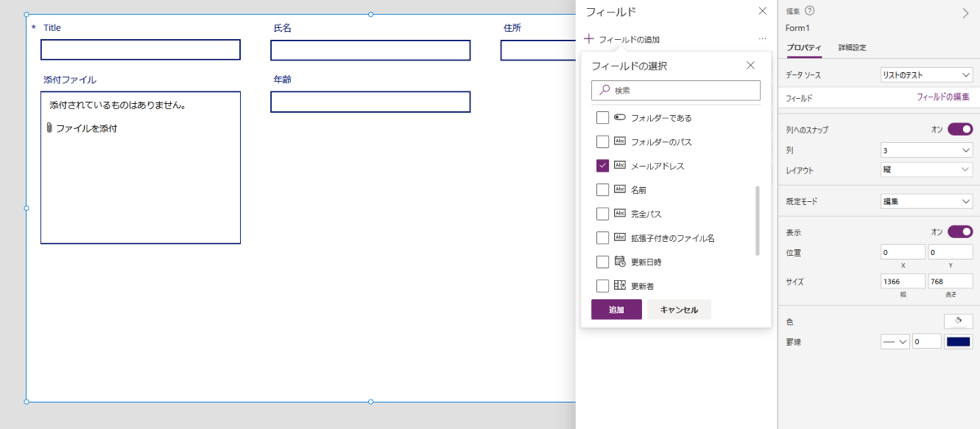Click the フィールドの編集 link
Image resolution: width=980 pixels, height=429 pixels.
(943, 97)
